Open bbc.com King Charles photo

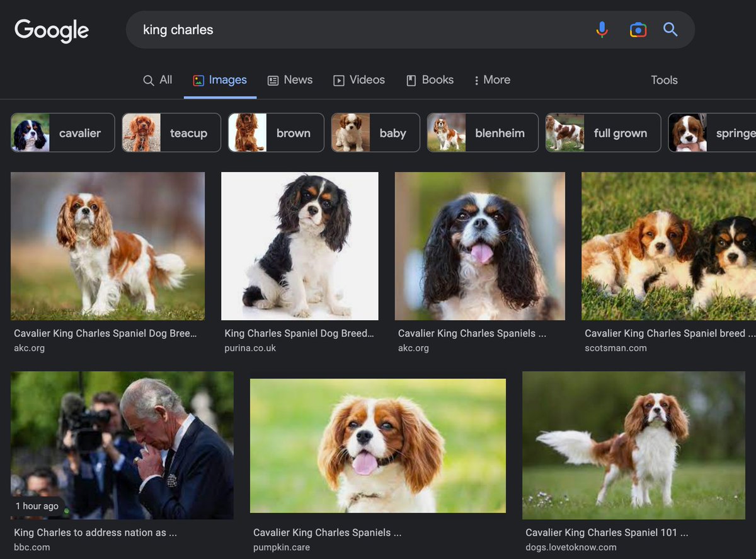[x=122, y=445]
